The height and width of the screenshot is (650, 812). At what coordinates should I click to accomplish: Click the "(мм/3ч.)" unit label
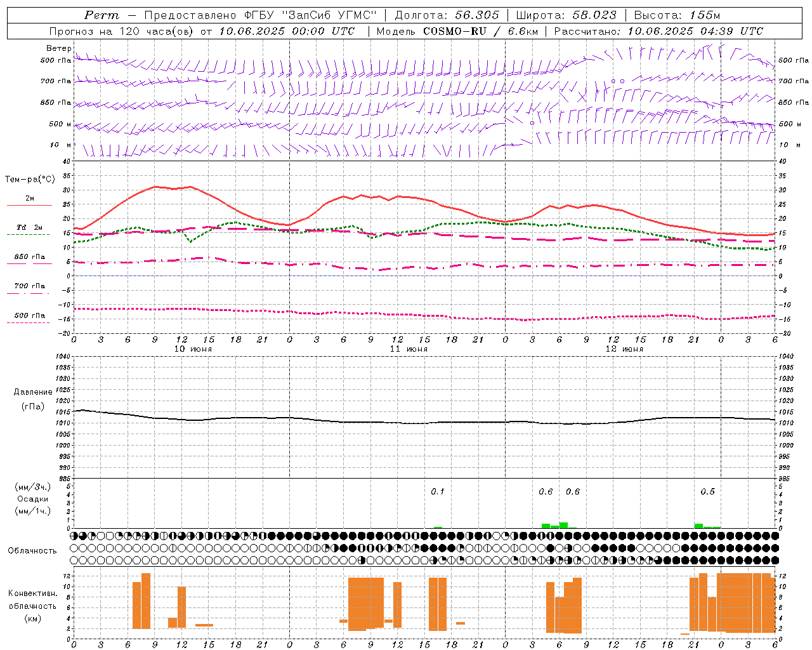(x=33, y=487)
